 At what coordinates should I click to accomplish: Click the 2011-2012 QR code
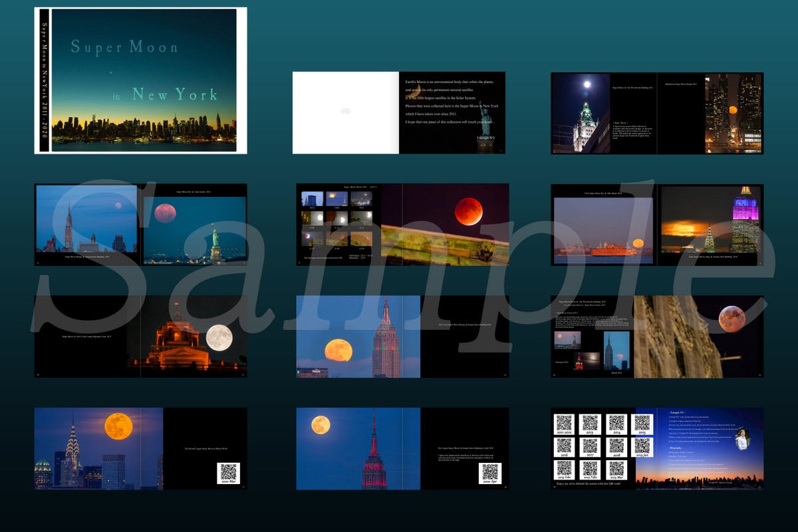coord(564,424)
